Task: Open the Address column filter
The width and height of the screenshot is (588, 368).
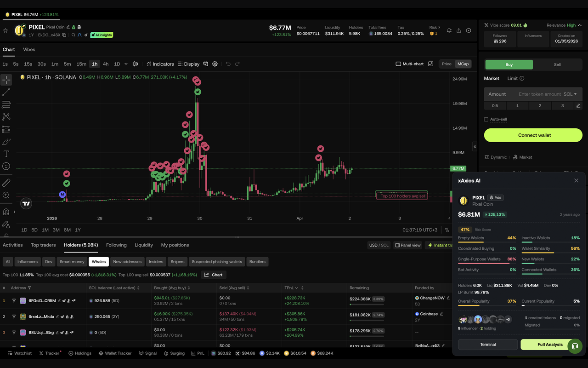Action: click(x=29, y=288)
